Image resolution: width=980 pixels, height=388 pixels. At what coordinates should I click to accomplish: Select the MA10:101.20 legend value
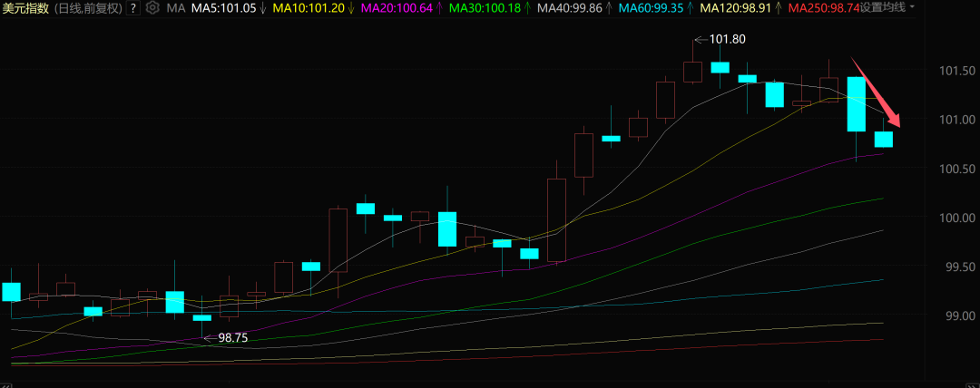pyautogui.click(x=309, y=8)
